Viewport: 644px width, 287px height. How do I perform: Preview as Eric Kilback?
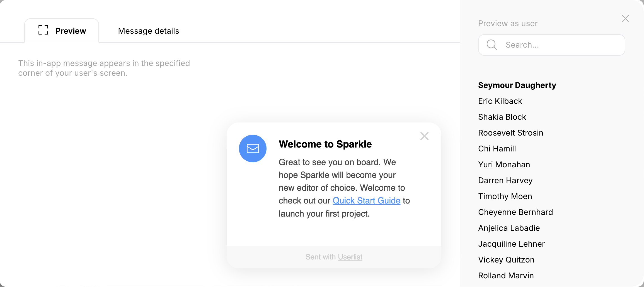click(x=500, y=101)
